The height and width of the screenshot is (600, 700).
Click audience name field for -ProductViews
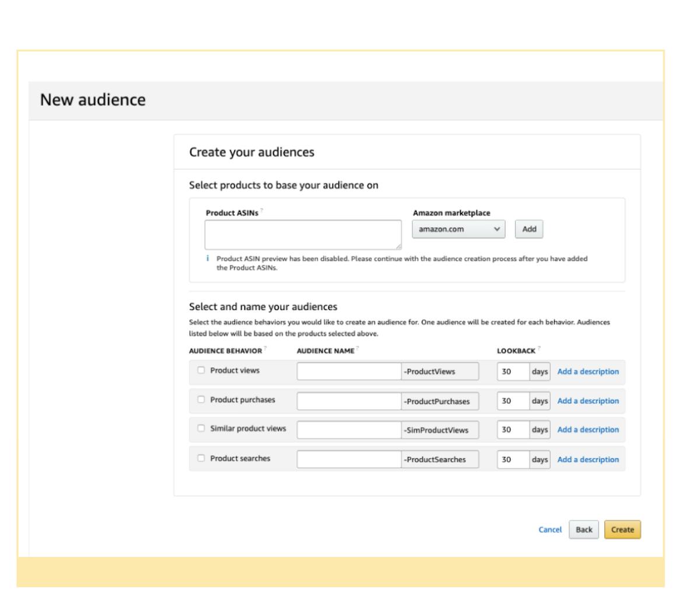pyautogui.click(x=349, y=371)
